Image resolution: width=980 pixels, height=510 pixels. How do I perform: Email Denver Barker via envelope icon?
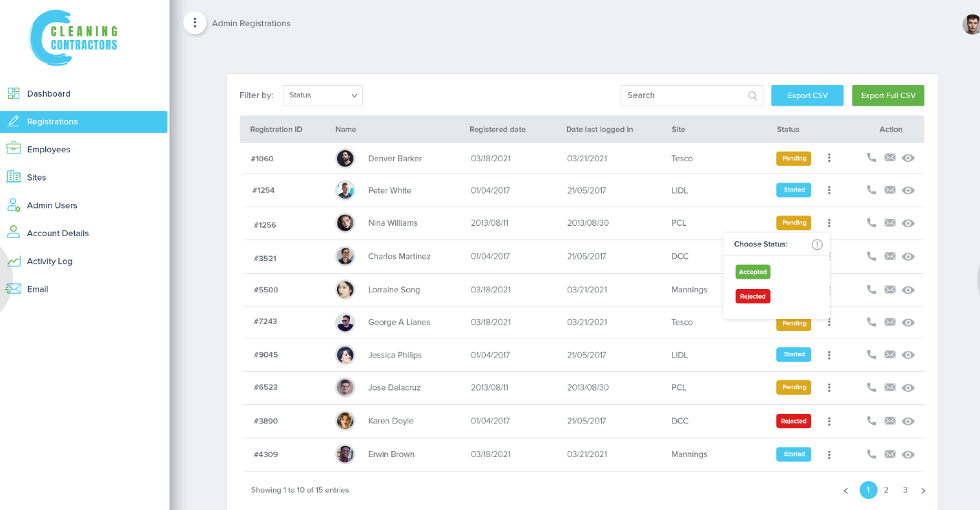[890, 157]
